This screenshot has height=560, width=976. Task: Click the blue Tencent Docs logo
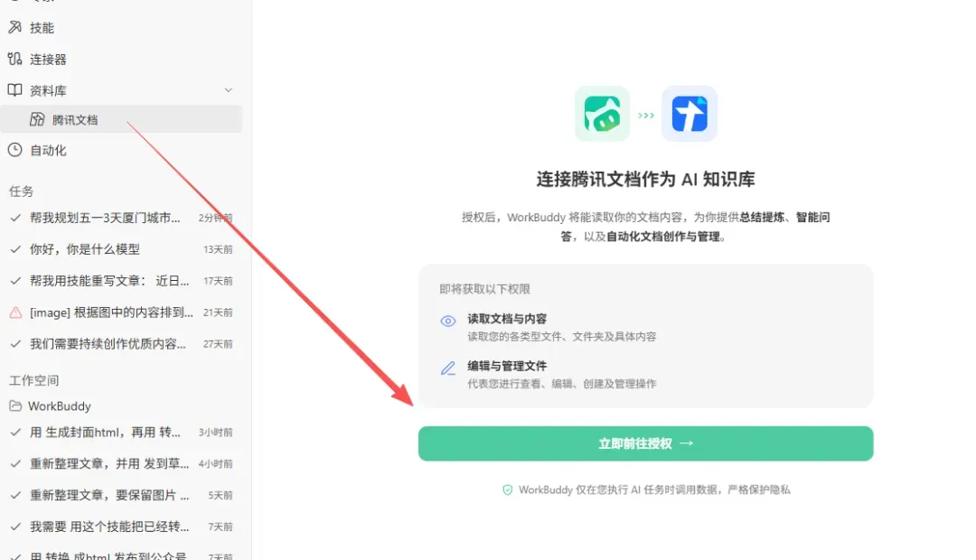pos(689,114)
